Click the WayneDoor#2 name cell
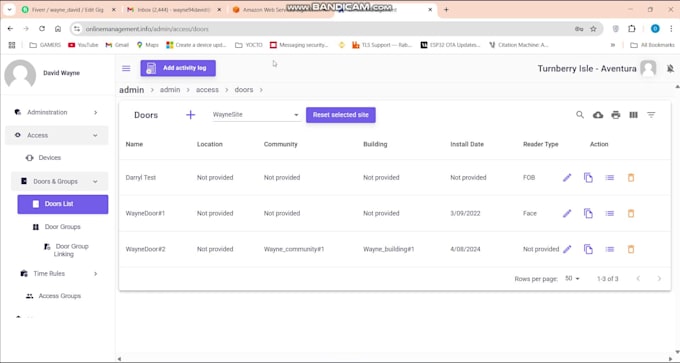680x363 pixels. point(145,249)
